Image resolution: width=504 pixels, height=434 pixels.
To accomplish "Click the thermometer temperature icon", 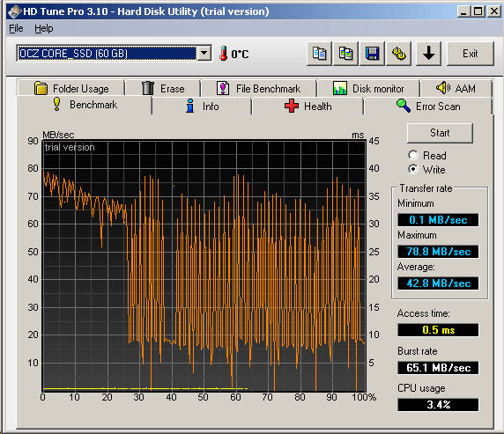I will [x=223, y=54].
